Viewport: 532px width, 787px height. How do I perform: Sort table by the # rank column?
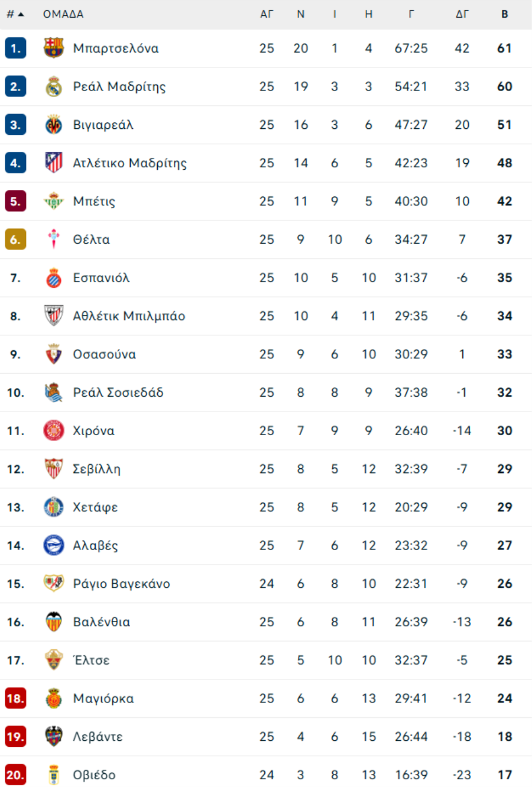(x=15, y=14)
